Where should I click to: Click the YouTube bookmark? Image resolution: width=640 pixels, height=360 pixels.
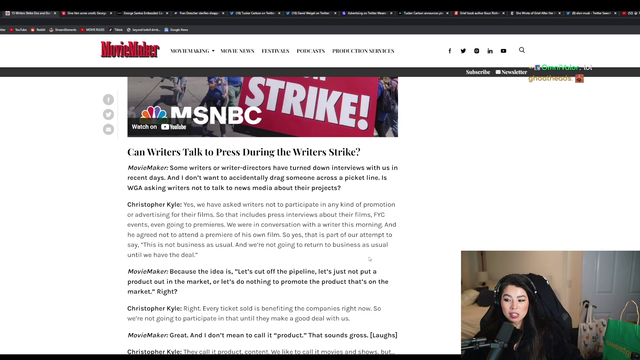pyautogui.click(x=18, y=30)
